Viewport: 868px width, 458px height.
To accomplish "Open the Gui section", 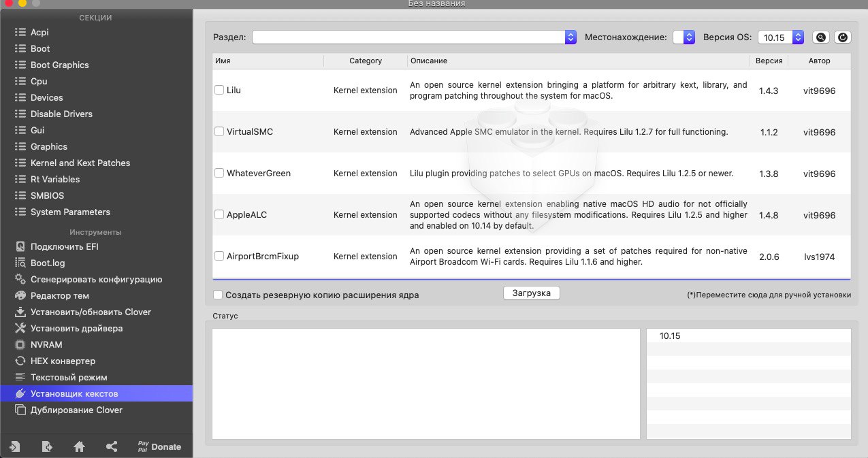I will pos(37,130).
